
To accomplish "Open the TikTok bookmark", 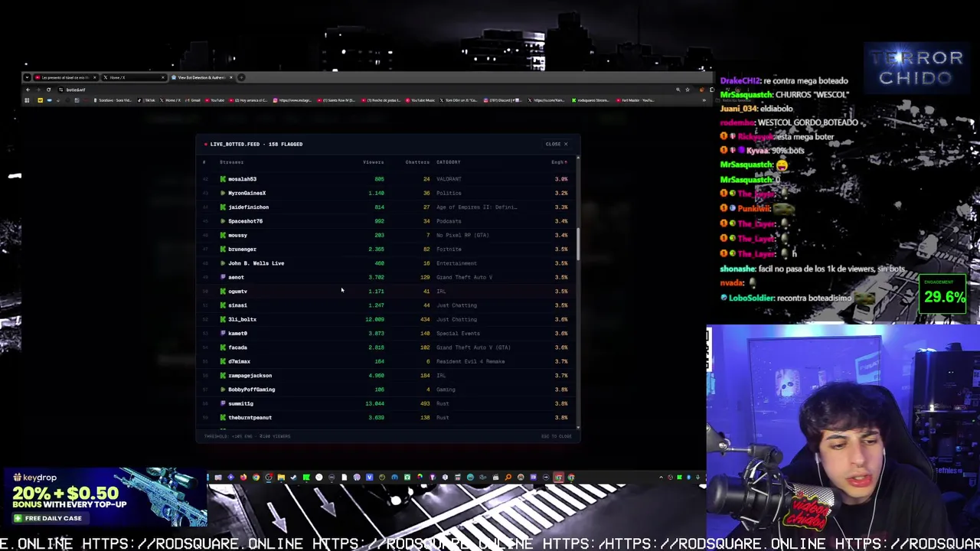I will pos(145,100).
